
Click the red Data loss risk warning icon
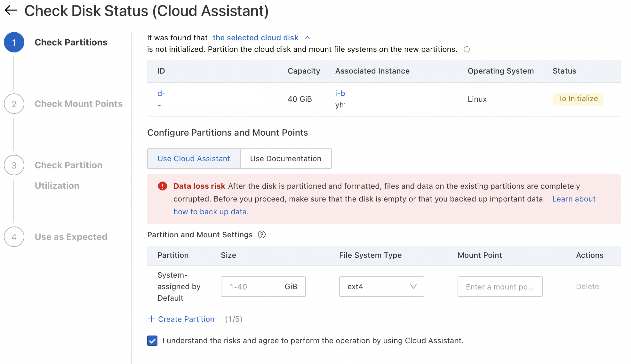click(x=163, y=186)
